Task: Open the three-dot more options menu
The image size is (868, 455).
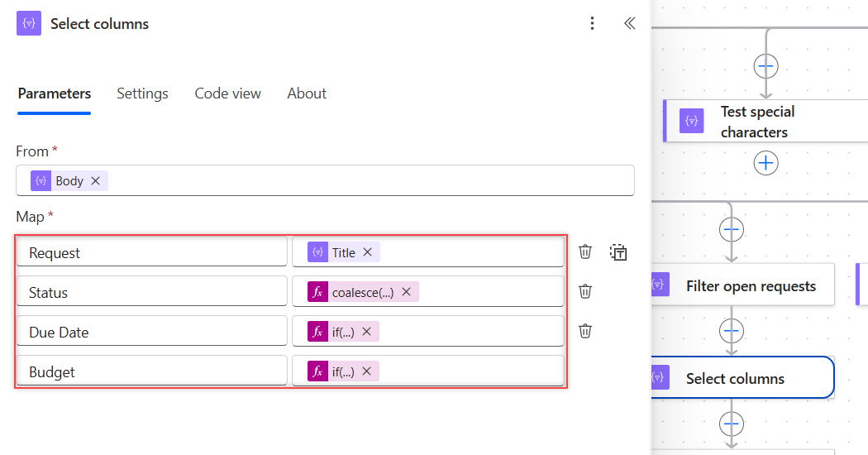Action: click(x=592, y=23)
